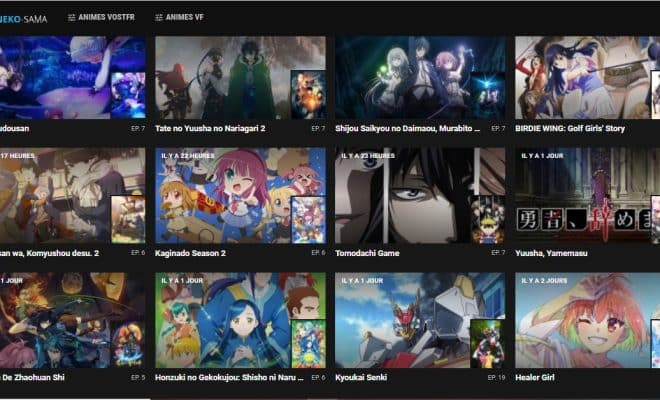Image resolution: width=660 pixels, height=400 pixels.
Task: Click the Shijou Saikyou no Daimaou, Murabito title
Action: (407, 128)
